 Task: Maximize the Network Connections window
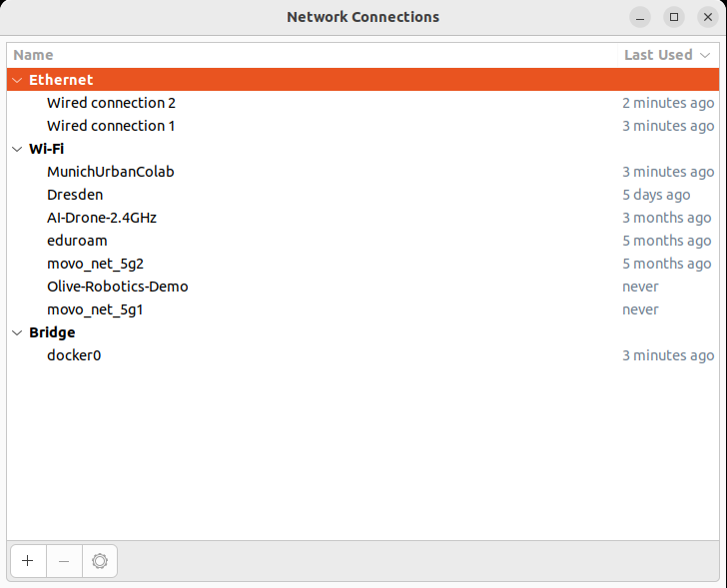(674, 17)
